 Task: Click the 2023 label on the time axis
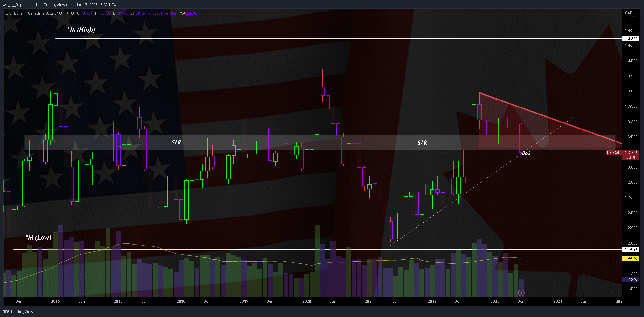pos(495,301)
